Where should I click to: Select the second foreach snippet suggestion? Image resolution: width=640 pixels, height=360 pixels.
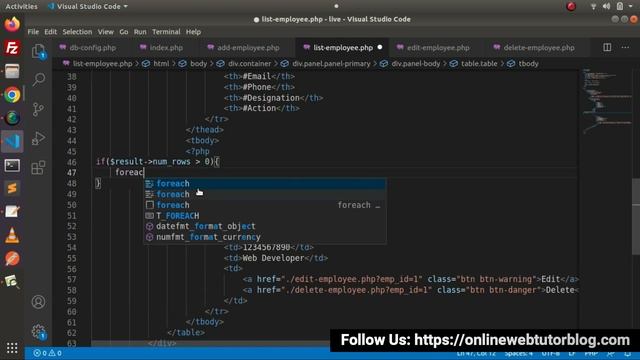click(264, 194)
